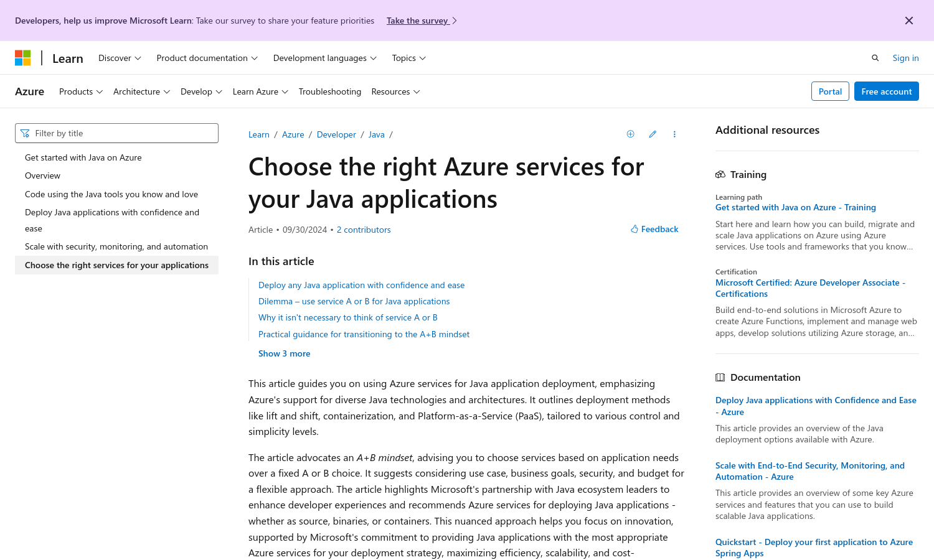Click into the Filter by title field
This screenshot has height=560, width=934.
point(125,133)
